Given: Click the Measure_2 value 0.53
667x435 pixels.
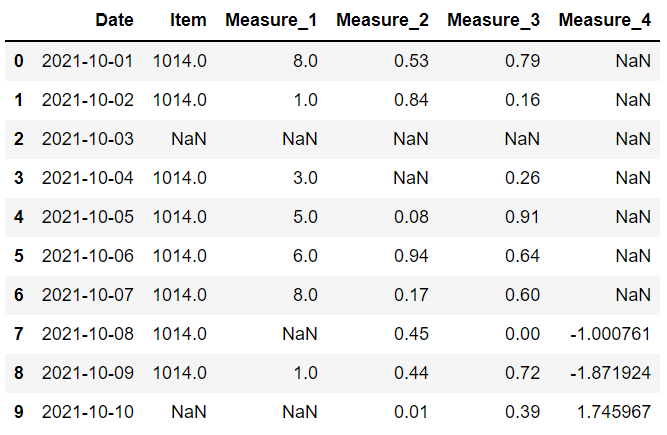Looking at the screenshot, I should (412, 62).
